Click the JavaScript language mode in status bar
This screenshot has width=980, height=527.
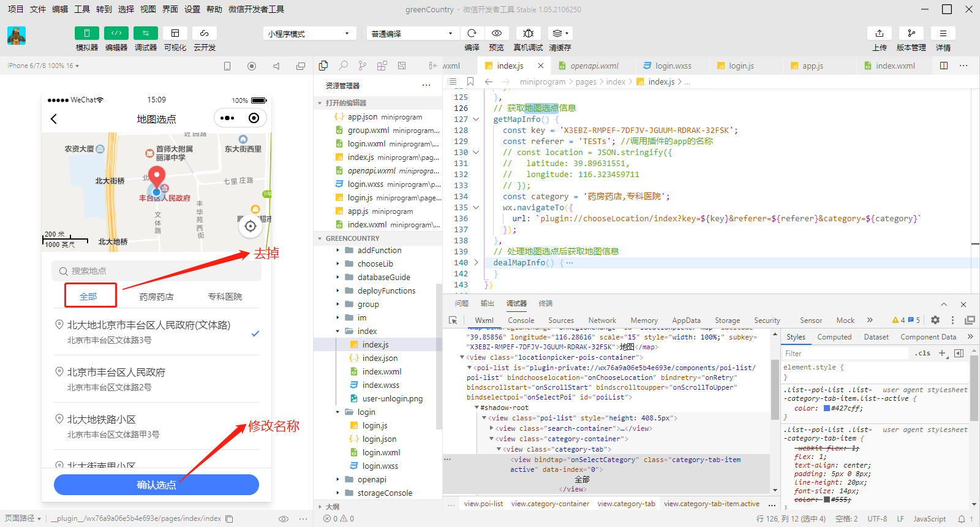(929, 519)
